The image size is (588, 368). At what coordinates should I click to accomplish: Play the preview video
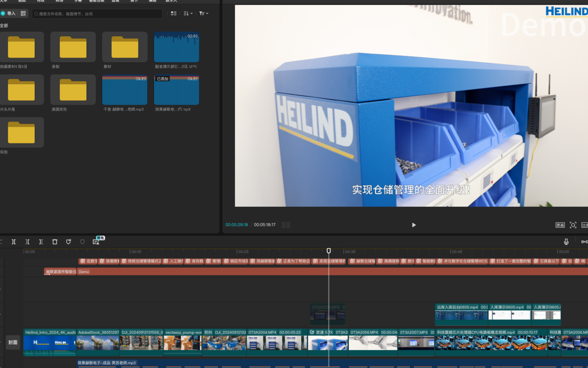[414, 225]
